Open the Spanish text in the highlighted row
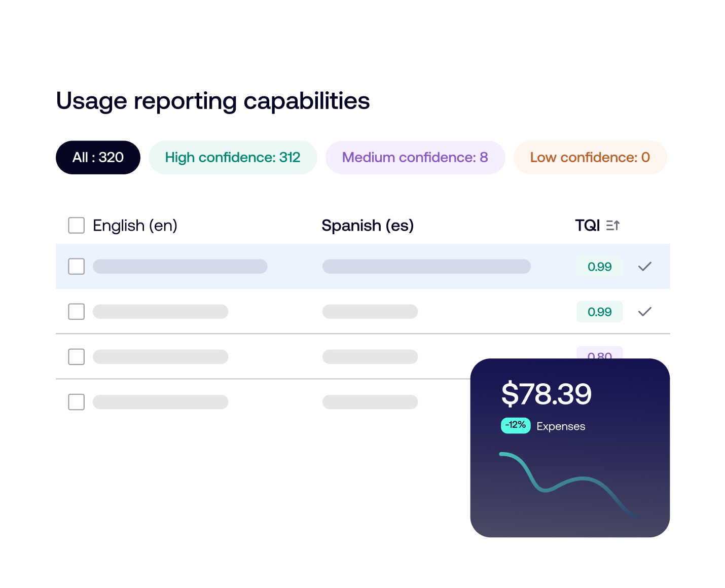Image resolution: width=725 pixels, height=588 pixels. tap(426, 267)
